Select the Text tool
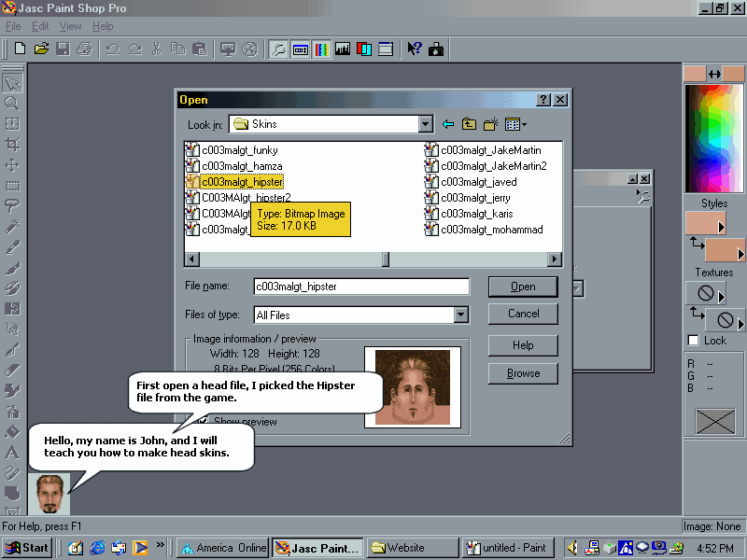This screenshot has height=560, width=747. coord(12,453)
